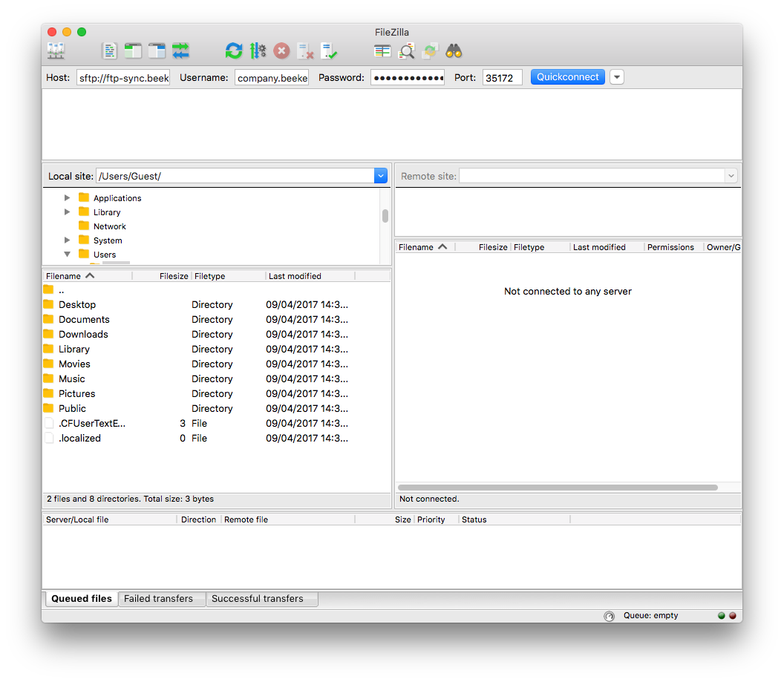This screenshot has width=784, height=682.
Task: Switch to the Failed transfers tab
Action: [x=161, y=598]
